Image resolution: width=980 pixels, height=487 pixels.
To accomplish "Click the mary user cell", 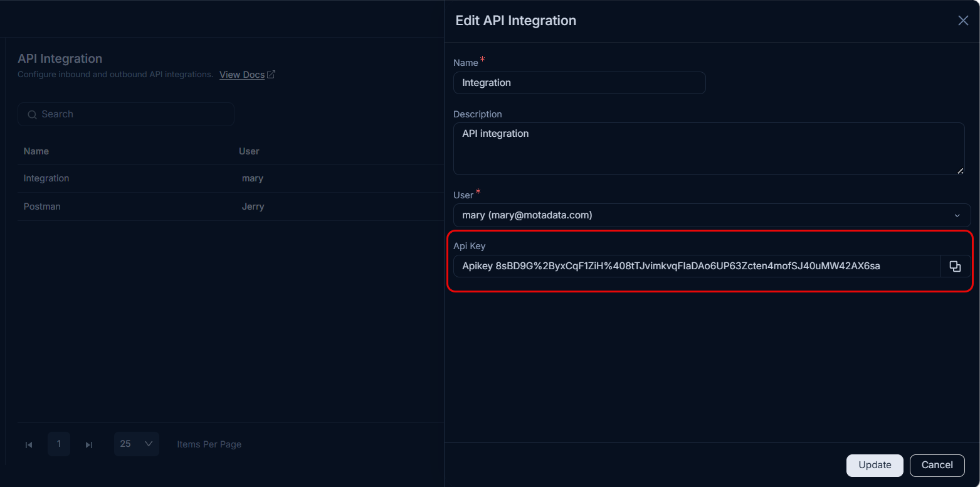I will pyautogui.click(x=253, y=178).
